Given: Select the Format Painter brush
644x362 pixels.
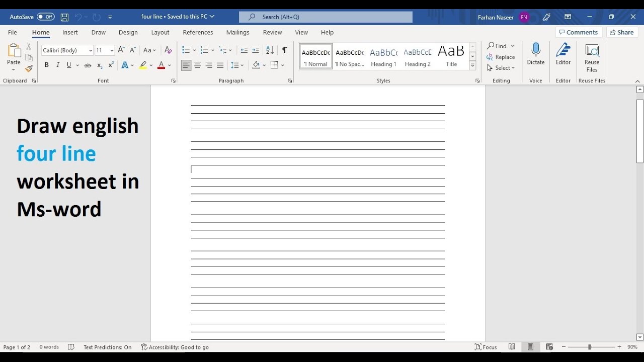Looking at the screenshot, I should point(29,68).
